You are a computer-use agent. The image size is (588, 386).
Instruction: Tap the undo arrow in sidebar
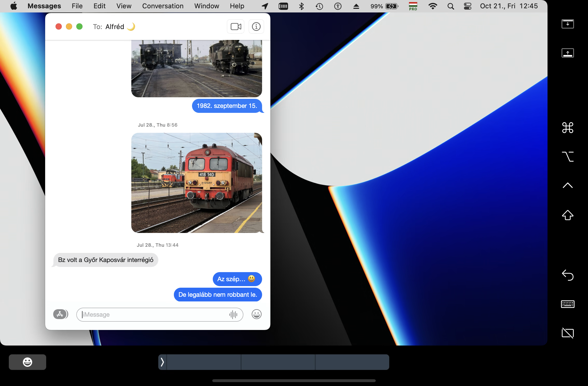coord(568,275)
